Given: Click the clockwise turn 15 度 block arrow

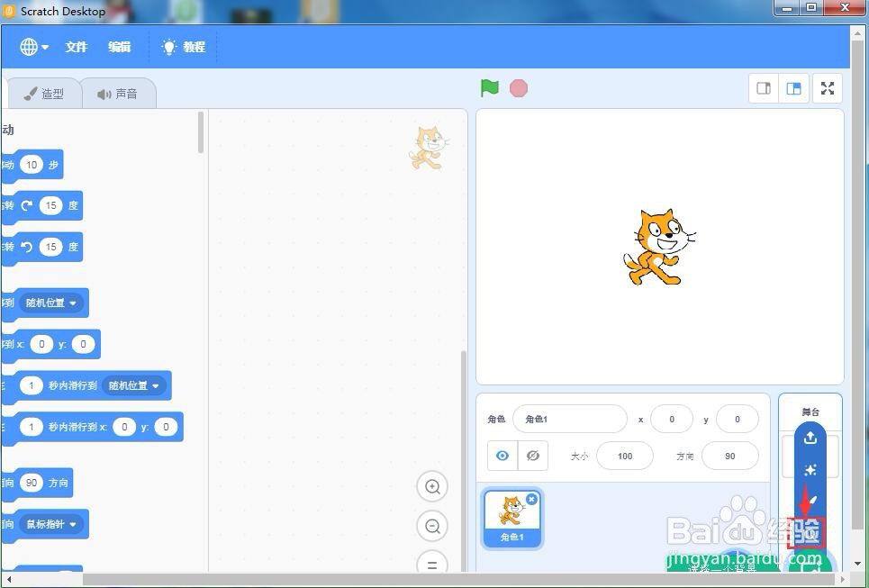Looking at the screenshot, I should tap(27, 205).
